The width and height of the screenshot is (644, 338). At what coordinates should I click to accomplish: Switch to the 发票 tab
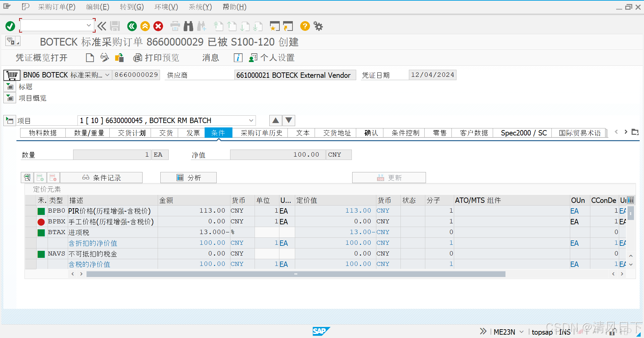coord(193,133)
